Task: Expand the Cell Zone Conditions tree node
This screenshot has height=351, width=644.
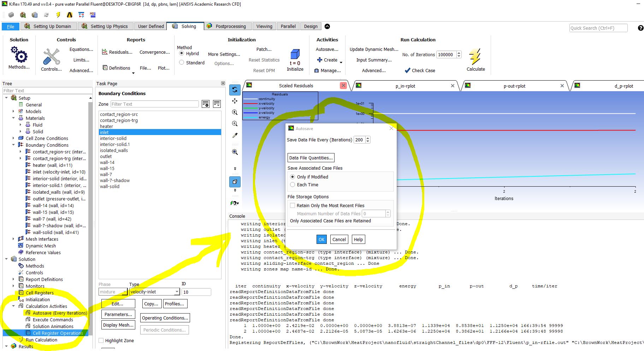Action: coord(13,138)
